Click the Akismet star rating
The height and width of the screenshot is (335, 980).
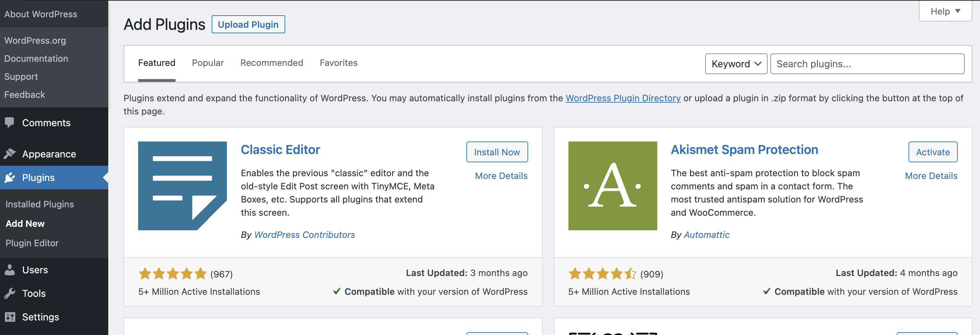pyautogui.click(x=602, y=273)
